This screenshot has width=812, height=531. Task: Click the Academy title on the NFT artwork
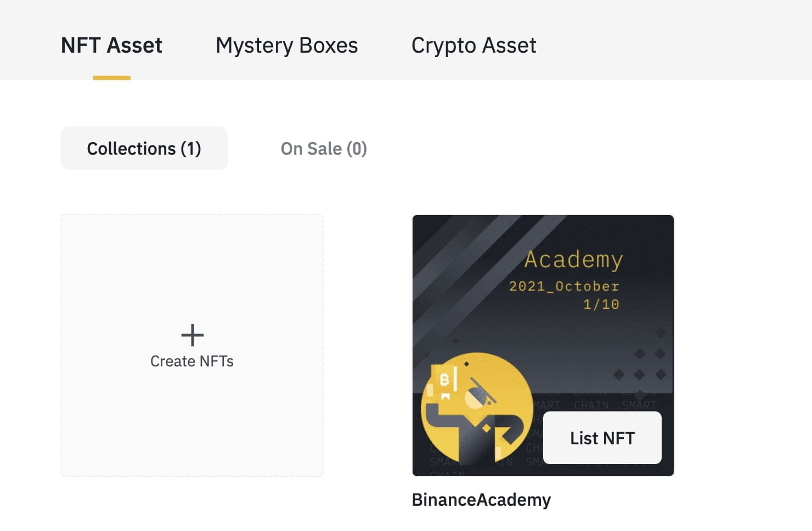pyautogui.click(x=574, y=259)
